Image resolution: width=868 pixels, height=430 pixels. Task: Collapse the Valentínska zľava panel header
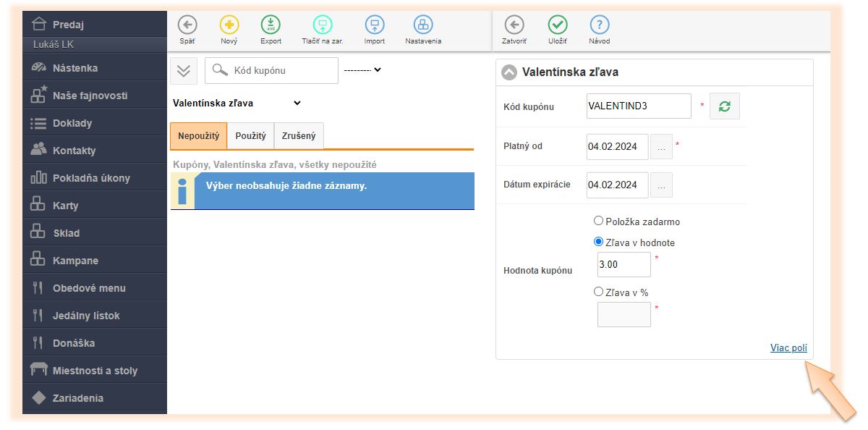[x=509, y=72]
